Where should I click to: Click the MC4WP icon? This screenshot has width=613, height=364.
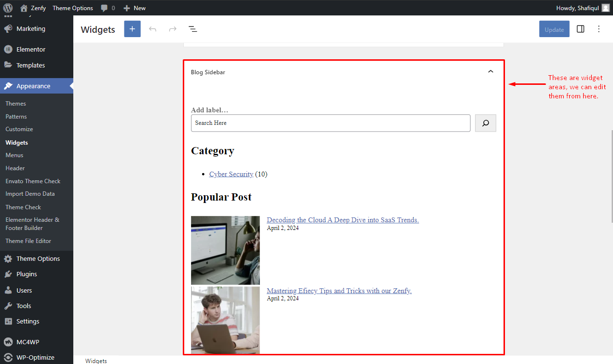(8, 342)
